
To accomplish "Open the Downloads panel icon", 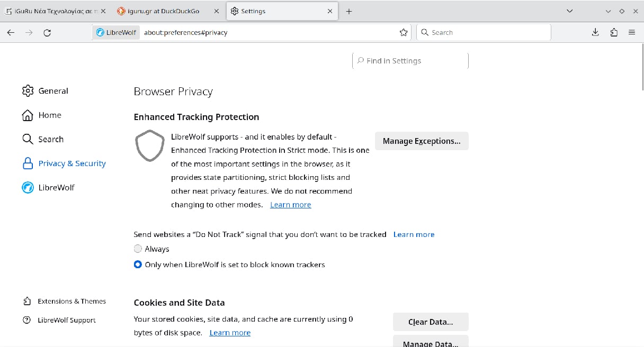I will click(x=595, y=33).
